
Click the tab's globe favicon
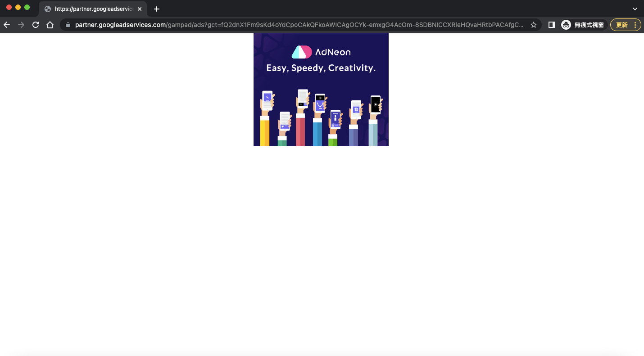(x=48, y=9)
